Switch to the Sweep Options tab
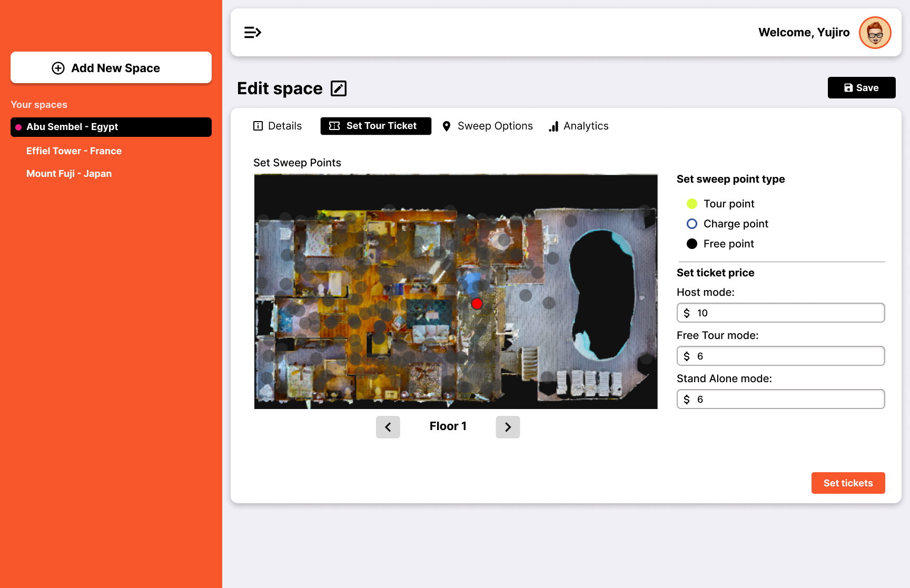910x588 pixels. click(x=488, y=126)
